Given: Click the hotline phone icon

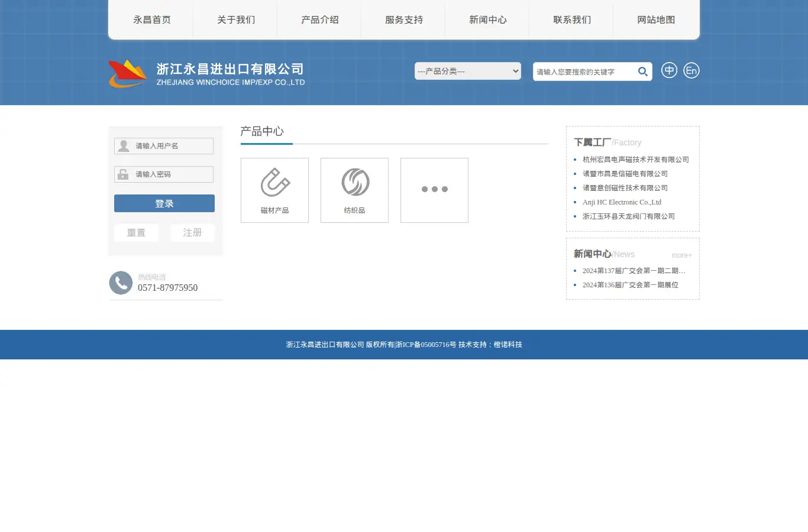Looking at the screenshot, I should tap(121, 283).
